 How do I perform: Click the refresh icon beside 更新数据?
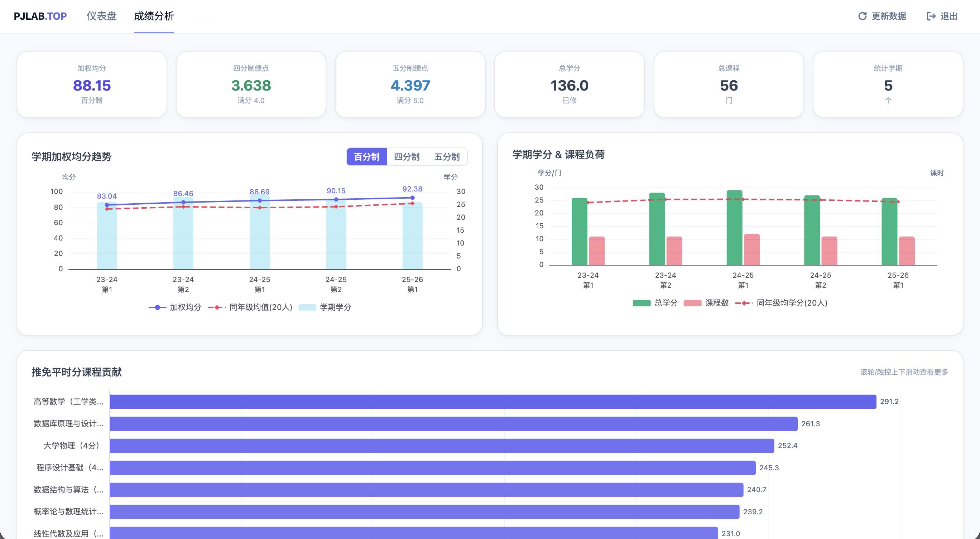[862, 16]
